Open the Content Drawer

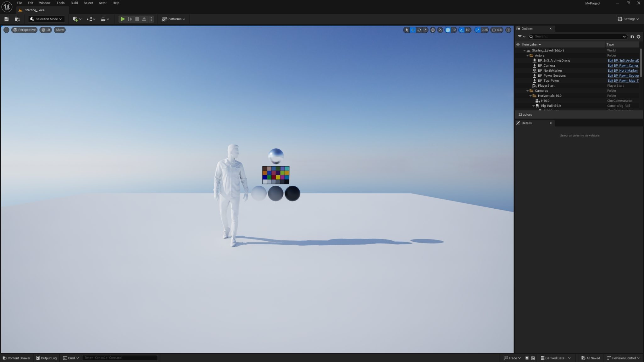[16, 358]
